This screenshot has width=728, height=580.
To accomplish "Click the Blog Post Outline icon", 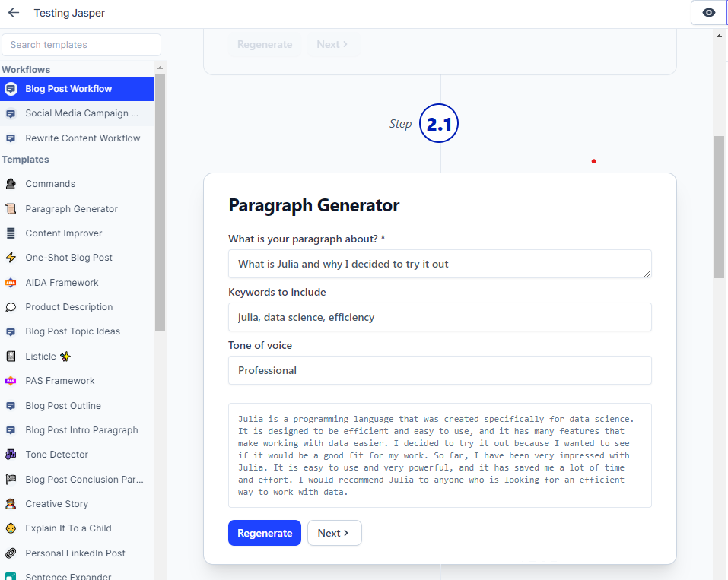I will click(11, 406).
